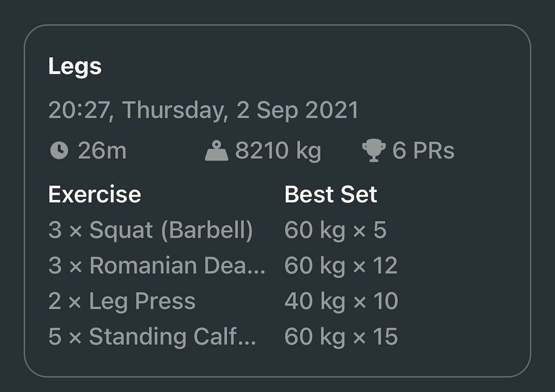Image resolution: width=555 pixels, height=392 pixels.
Task: Select the truncated Standing Calf exercise row
Action: tap(152, 336)
